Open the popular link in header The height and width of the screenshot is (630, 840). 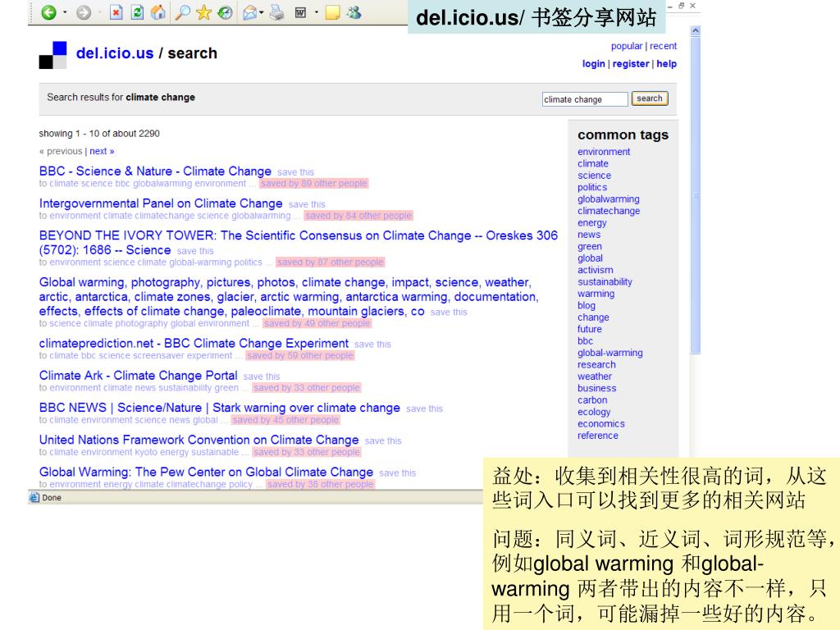coord(627,46)
